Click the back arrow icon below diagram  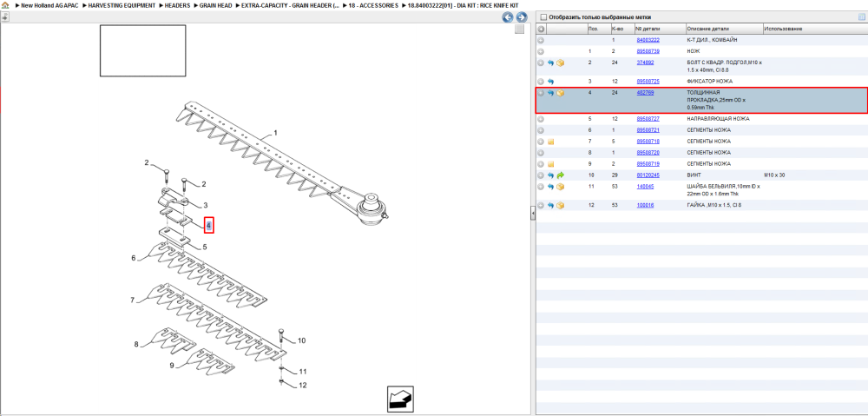coord(400,399)
